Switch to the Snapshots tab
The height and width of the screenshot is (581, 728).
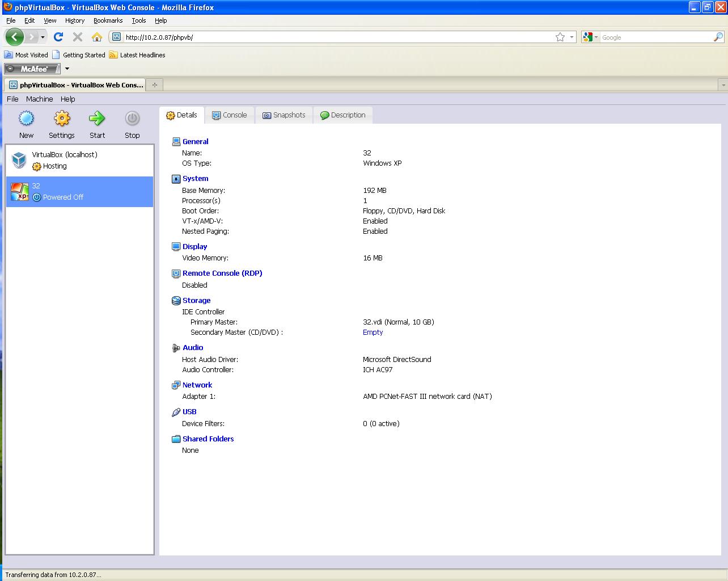pos(284,115)
